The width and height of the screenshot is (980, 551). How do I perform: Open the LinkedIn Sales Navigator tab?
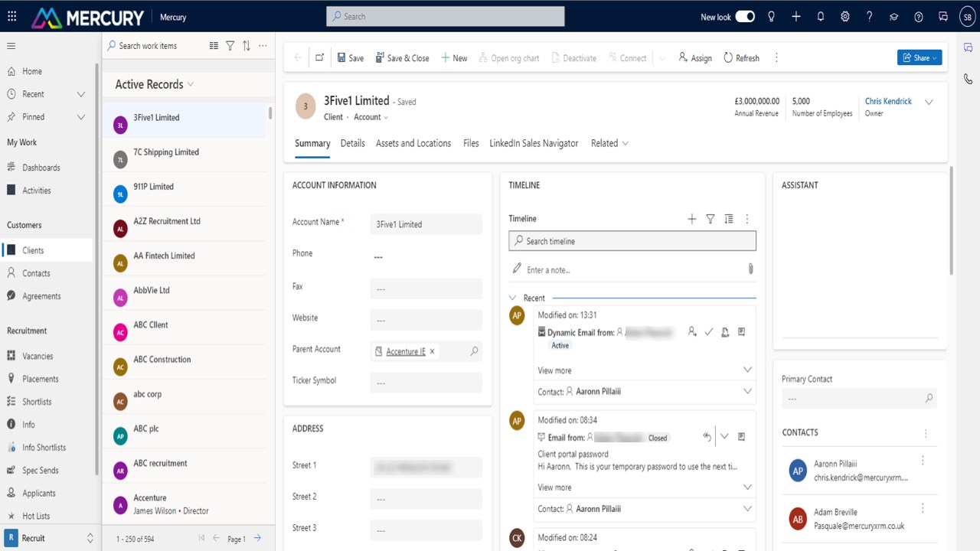pyautogui.click(x=534, y=143)
